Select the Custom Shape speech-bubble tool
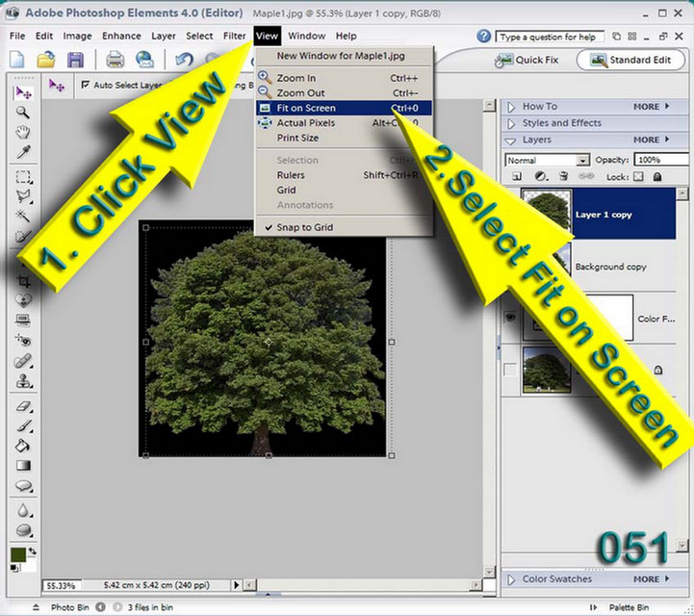694x616 pixels. pyautogui.click(x=23, y=486)
